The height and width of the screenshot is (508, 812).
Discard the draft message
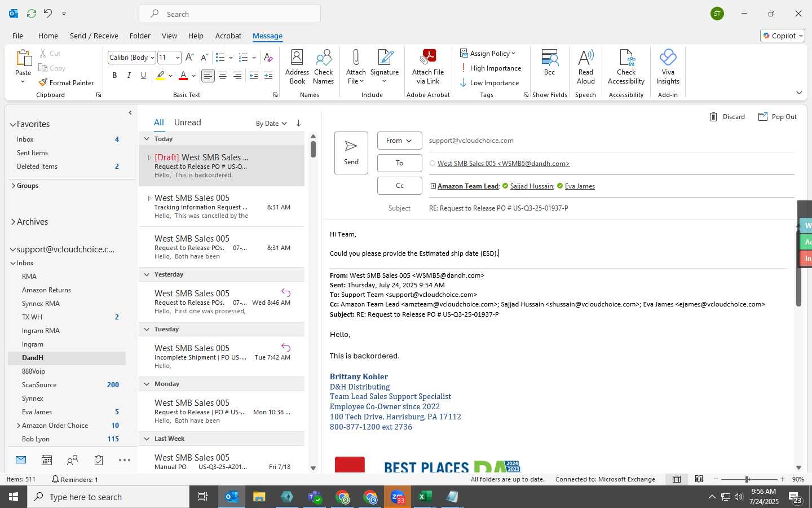click(727, 117)
